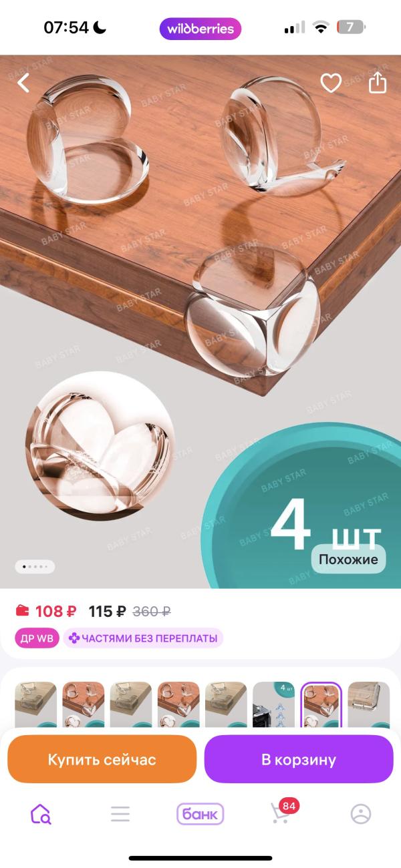Tap the image page indicator dots
Viewport: 401px width, 868px height.
(x=35, y=566)
